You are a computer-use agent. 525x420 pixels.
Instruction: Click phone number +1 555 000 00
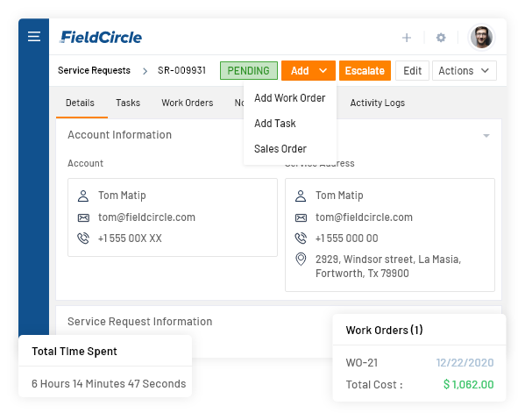347,238
